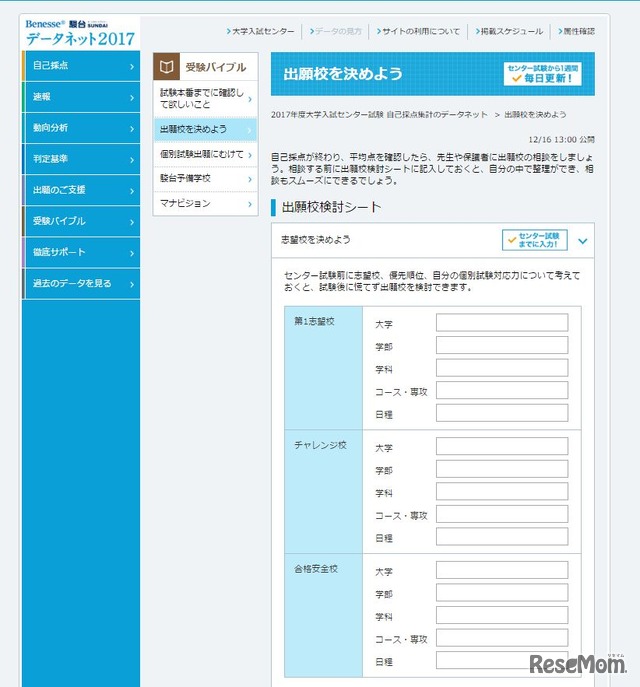
Task: Click the 第1志望校 row label
Action: coord(314,321)
